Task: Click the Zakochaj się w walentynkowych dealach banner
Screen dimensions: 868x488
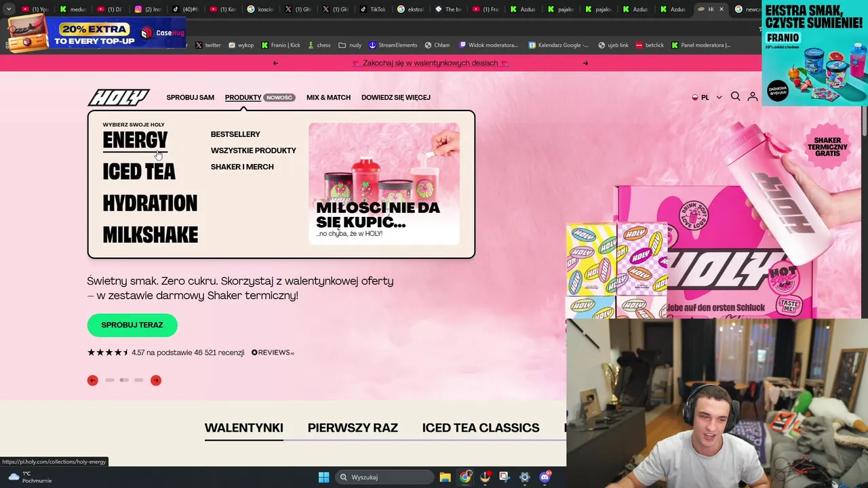Action: (431, 63)
